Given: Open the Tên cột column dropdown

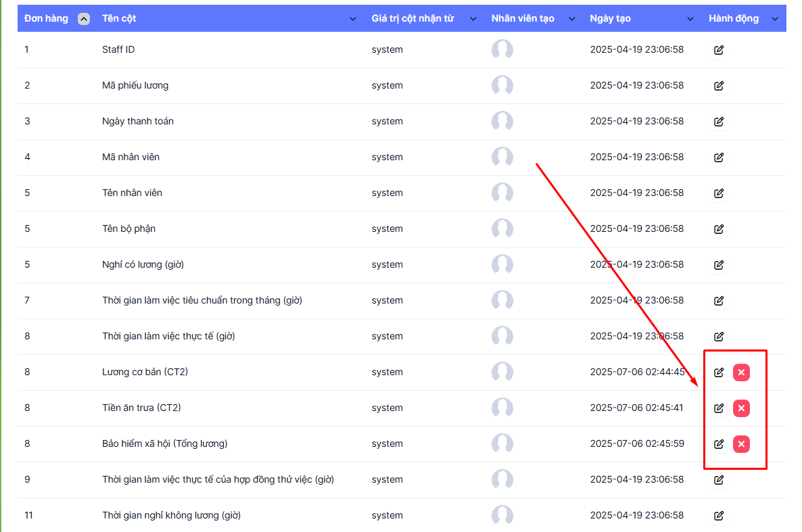Looking at the screenshot, I should tap(352, 19).
